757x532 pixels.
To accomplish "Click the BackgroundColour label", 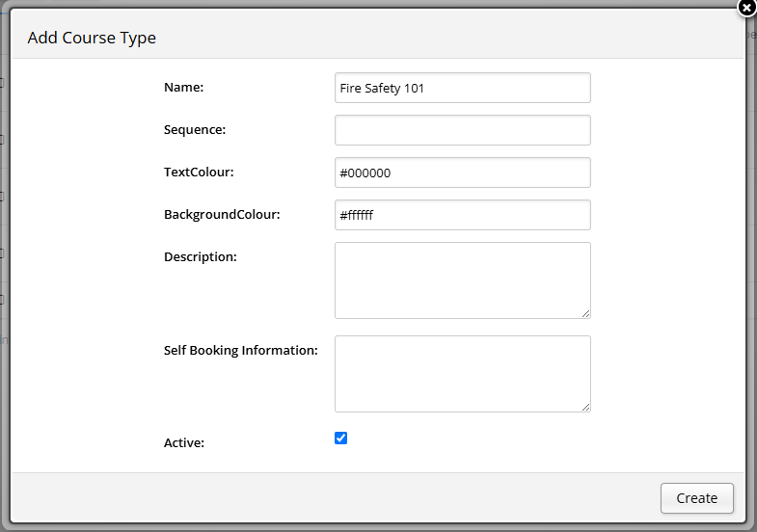I will coord(222,215).
